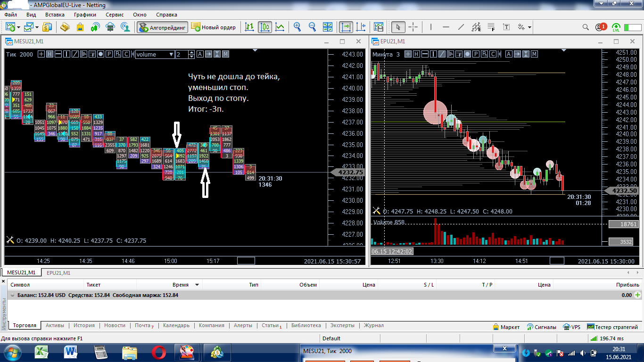Image resolution: width=644 pixels, height=362 pixels.
Task: Open account notifications icon with badge 1
Action: point(601,27)
